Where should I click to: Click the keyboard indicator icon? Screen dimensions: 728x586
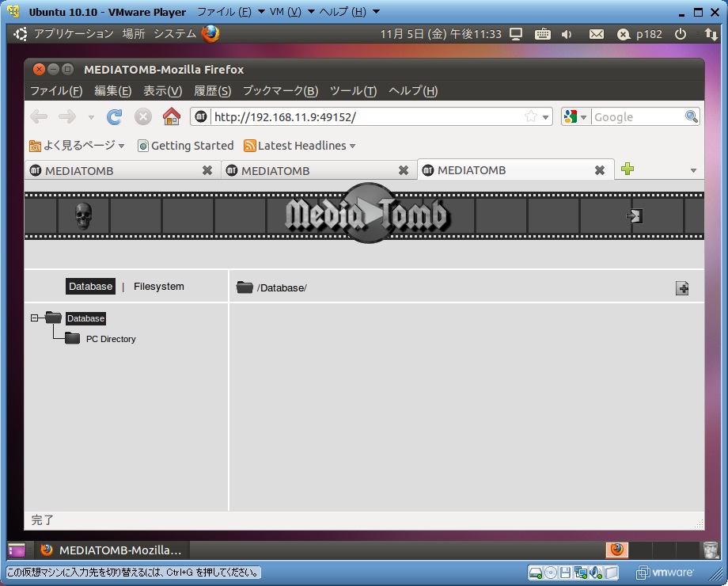click(x=542, y=34)
